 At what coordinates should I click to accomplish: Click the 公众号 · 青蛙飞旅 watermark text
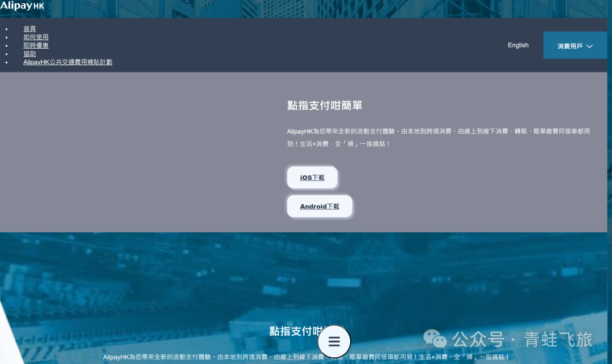(521, 340)
